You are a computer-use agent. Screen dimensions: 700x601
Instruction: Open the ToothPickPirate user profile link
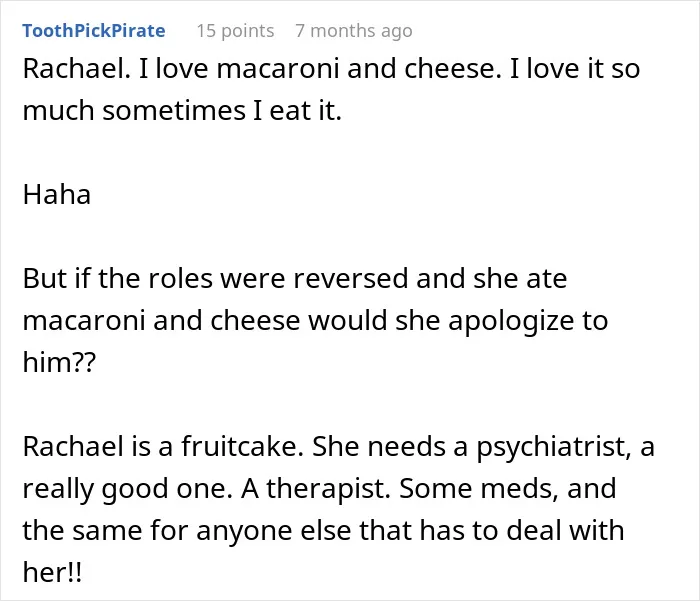click(94, 31)
